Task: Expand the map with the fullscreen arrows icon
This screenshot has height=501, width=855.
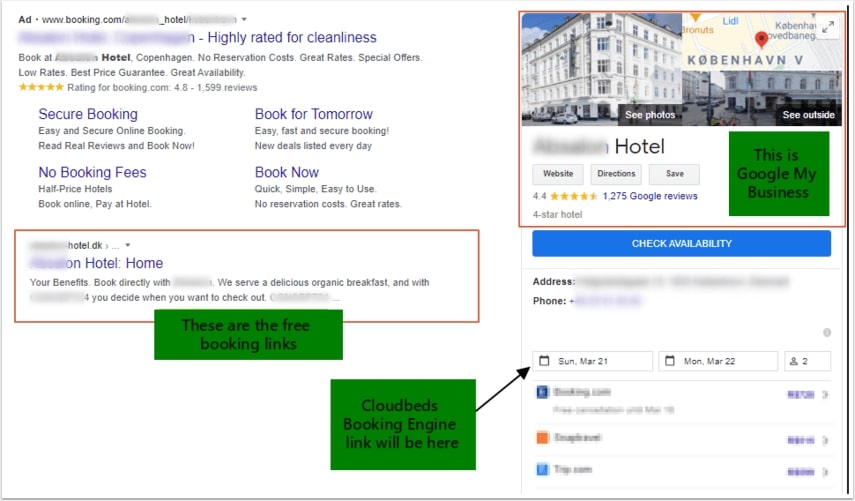Action: coord(827,28)
